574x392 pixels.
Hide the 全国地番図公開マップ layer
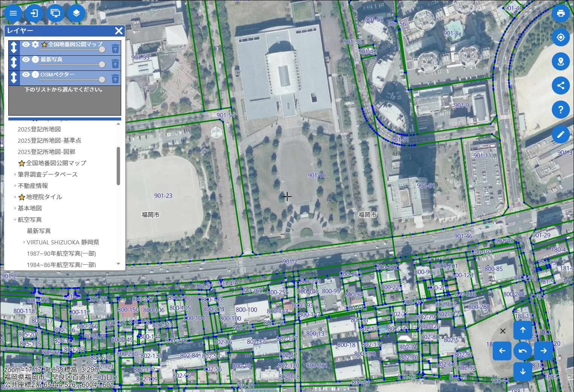coord(26,44)
